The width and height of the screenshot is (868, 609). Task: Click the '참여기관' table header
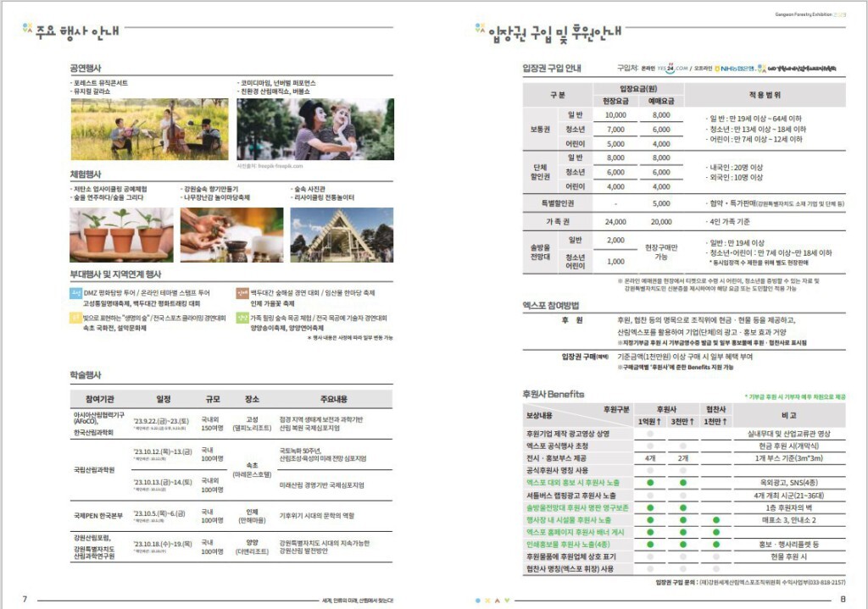click(x=100, y=399)
